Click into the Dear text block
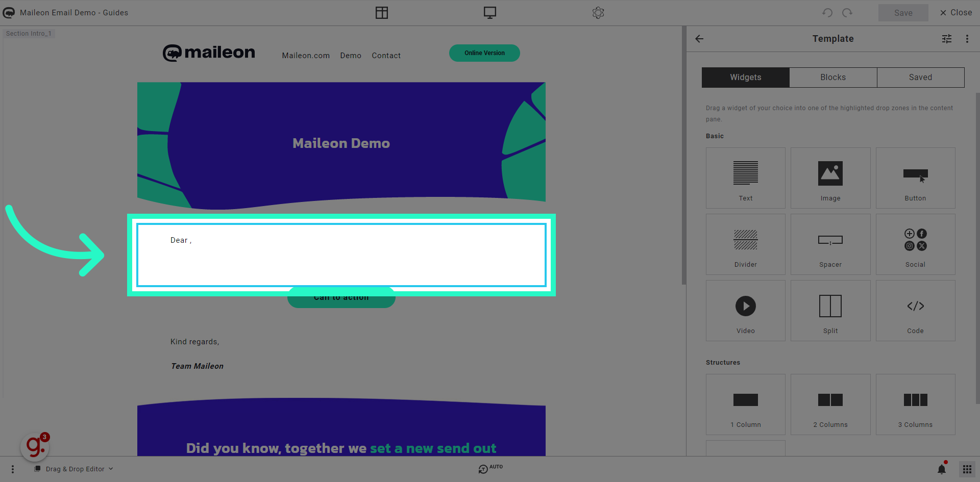980x482 pixels. tap(341, 255)
